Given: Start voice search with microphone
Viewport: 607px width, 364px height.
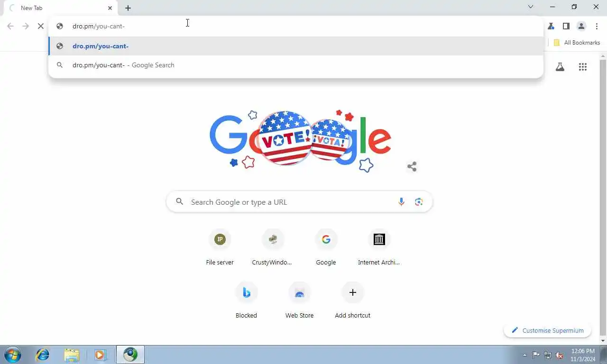Looking at the screenshot, I should coord(401,202).
